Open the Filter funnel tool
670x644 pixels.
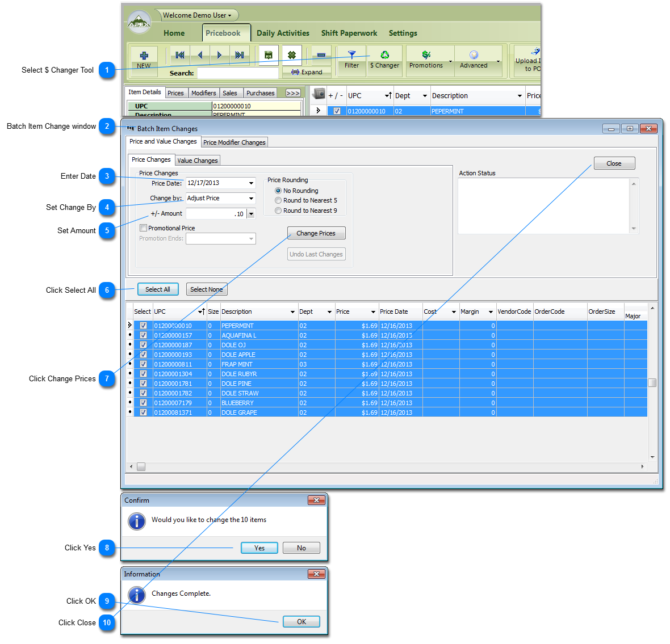(x=352, y=55)
